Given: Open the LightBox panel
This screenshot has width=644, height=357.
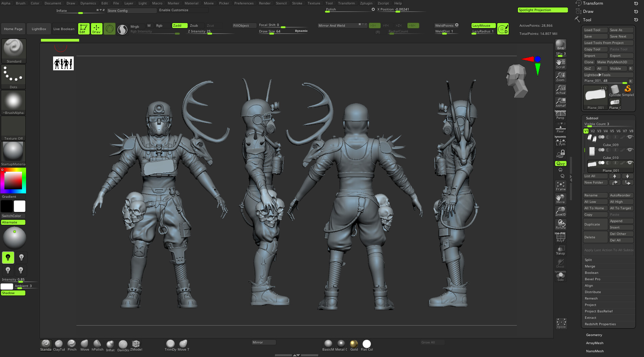Looking at the screenshot, I should [x=39, y=29].
